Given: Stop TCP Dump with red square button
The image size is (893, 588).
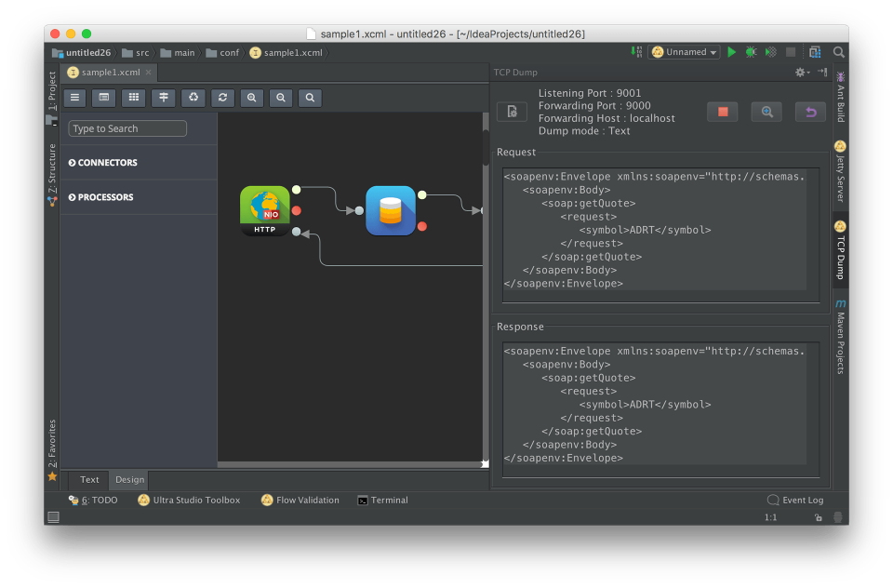Looking at the screenshot, I should coord(722,112).
